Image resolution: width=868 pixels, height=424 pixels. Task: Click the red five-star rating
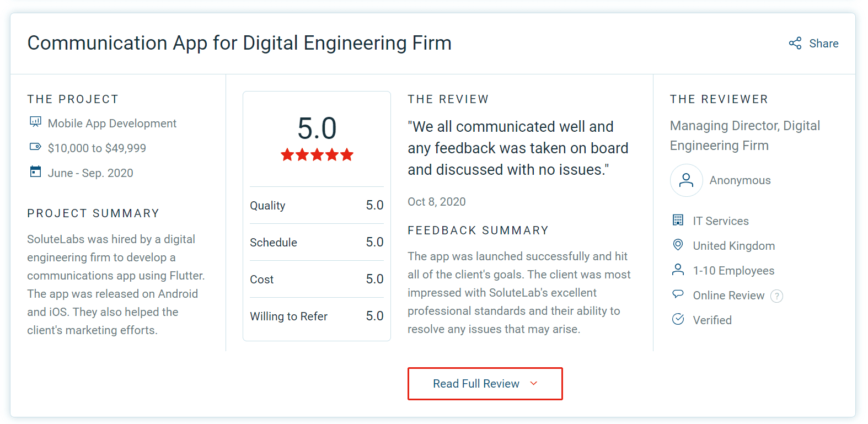click(317, 155)
